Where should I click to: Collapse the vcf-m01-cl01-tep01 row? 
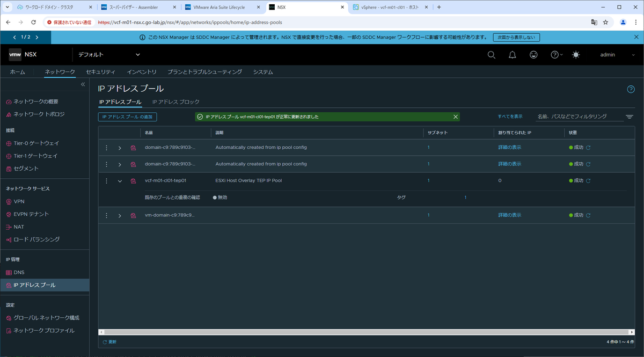[120, 181]
